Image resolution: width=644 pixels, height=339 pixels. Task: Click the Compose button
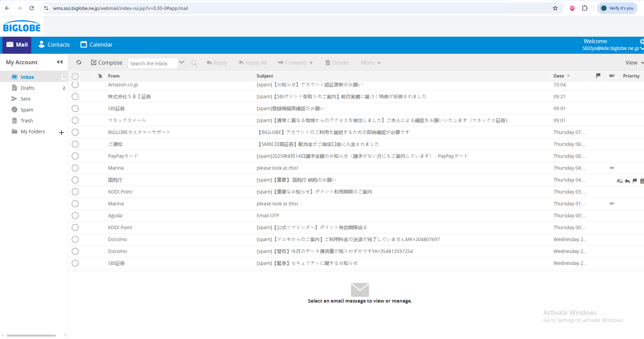point(106,63)
